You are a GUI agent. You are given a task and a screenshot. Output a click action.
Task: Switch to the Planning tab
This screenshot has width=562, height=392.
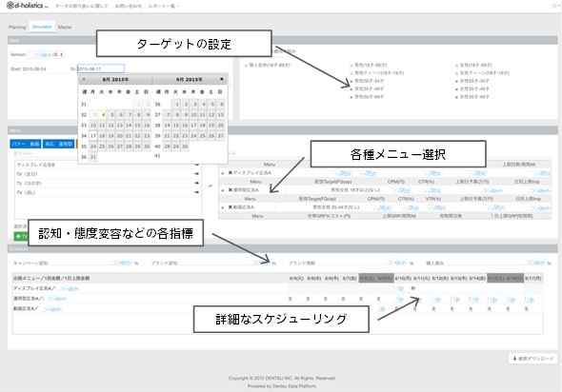17,28
